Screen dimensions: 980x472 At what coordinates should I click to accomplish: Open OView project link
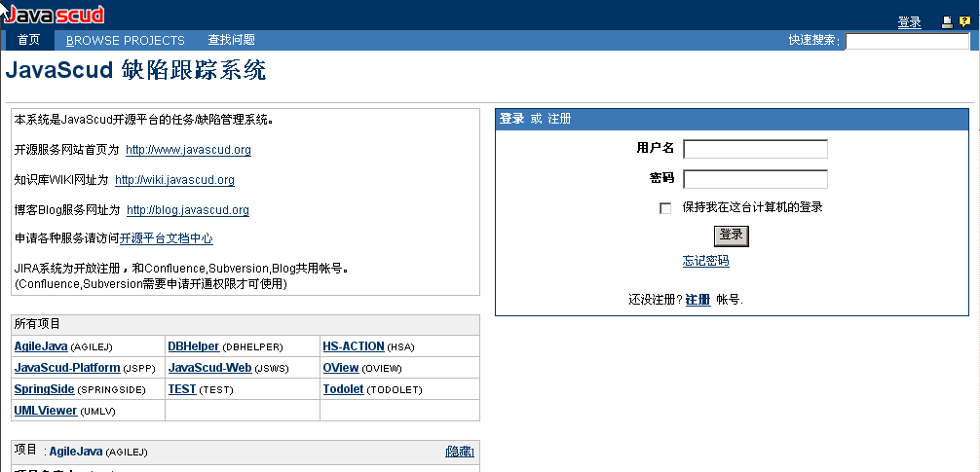[x=341, y=367]
